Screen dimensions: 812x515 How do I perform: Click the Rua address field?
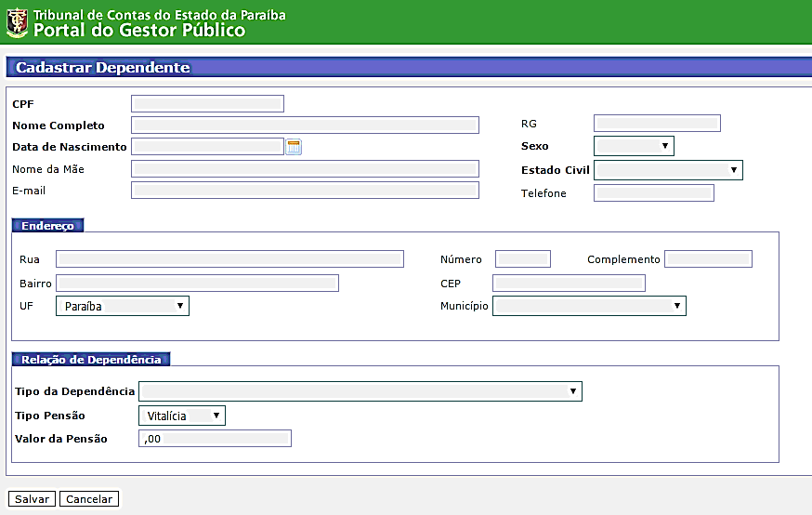(229, 259)
